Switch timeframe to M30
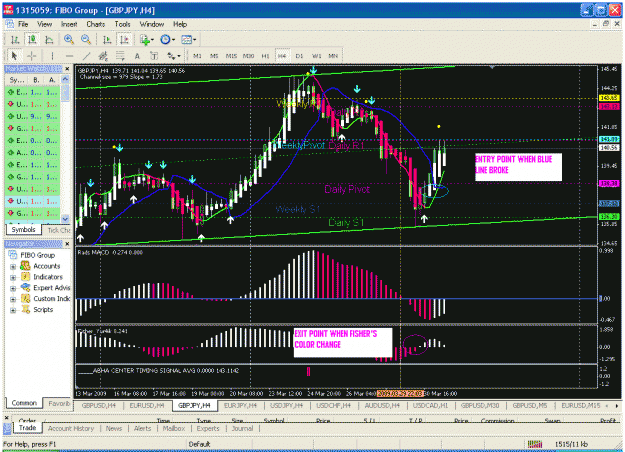Viewport: 625px width, 452px height. (248, 56)
